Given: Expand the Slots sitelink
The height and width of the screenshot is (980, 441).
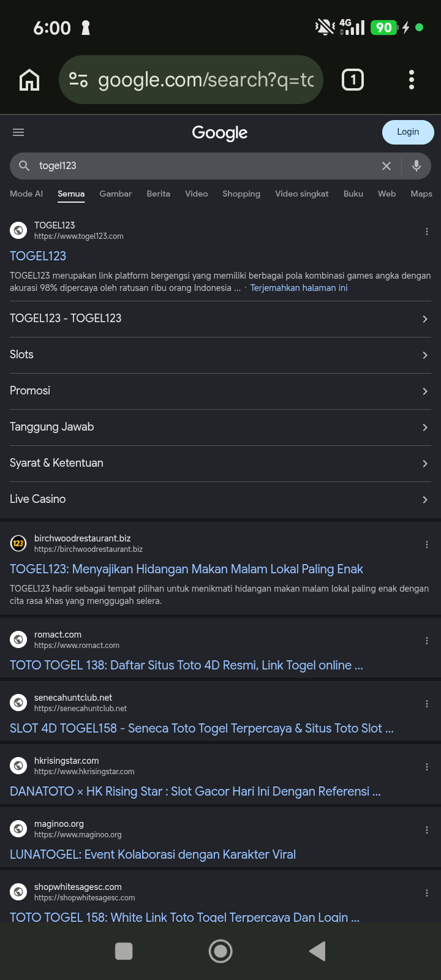Looking at the screenshot, I should point(221,355).
